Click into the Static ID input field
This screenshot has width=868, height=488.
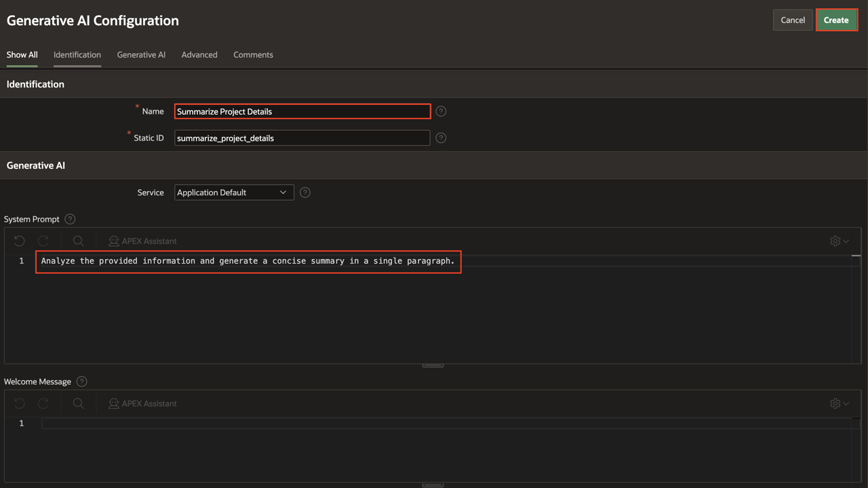coord(302,138)
